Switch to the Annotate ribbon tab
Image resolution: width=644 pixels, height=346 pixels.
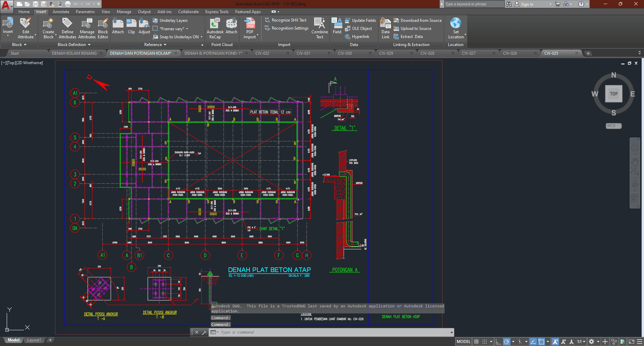click(x=61, y=12)
